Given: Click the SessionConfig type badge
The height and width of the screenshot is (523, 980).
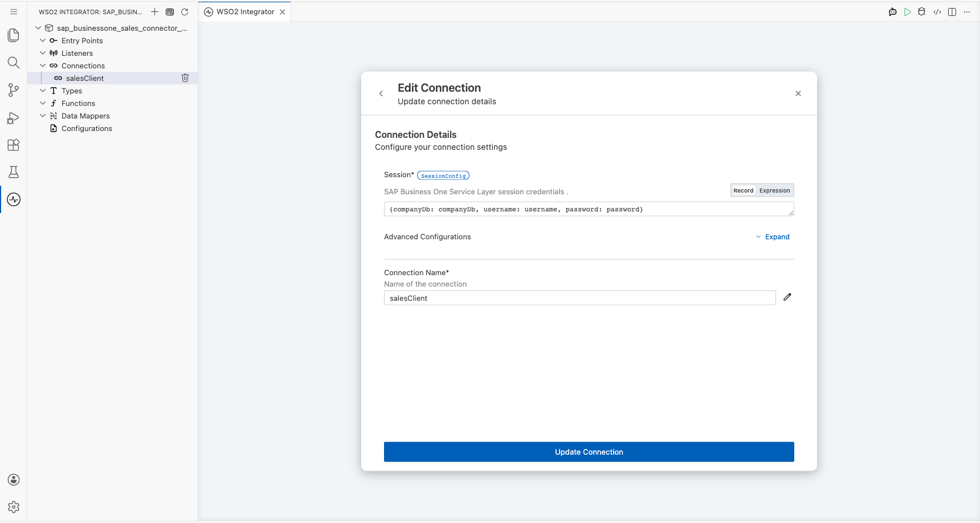Looking at the screenshot, I should 443,175.
